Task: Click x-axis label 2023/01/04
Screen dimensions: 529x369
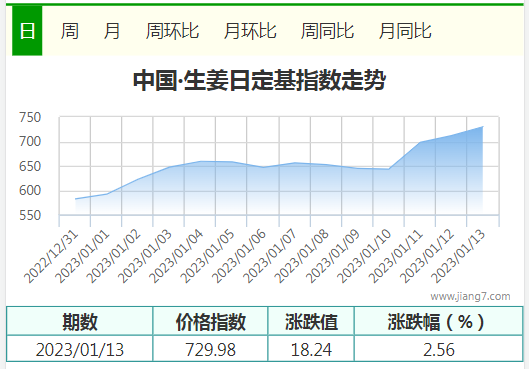Action: click(x=176, y=256)
